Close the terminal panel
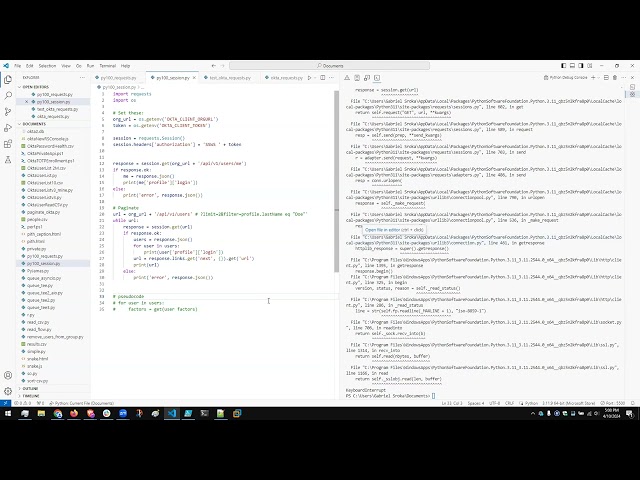Viewport: 640px width, 480px height. (x=633, y=78)
